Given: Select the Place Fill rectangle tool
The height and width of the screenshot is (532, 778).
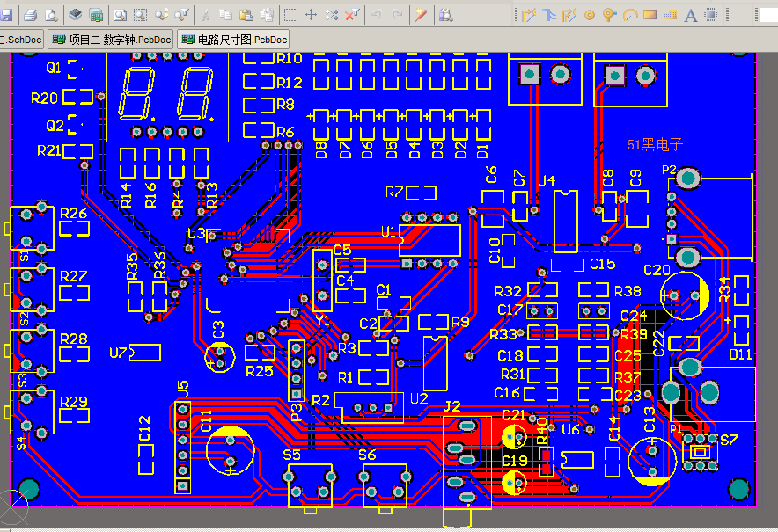Looking at the screenshot, I should click(x=650, y=15).
